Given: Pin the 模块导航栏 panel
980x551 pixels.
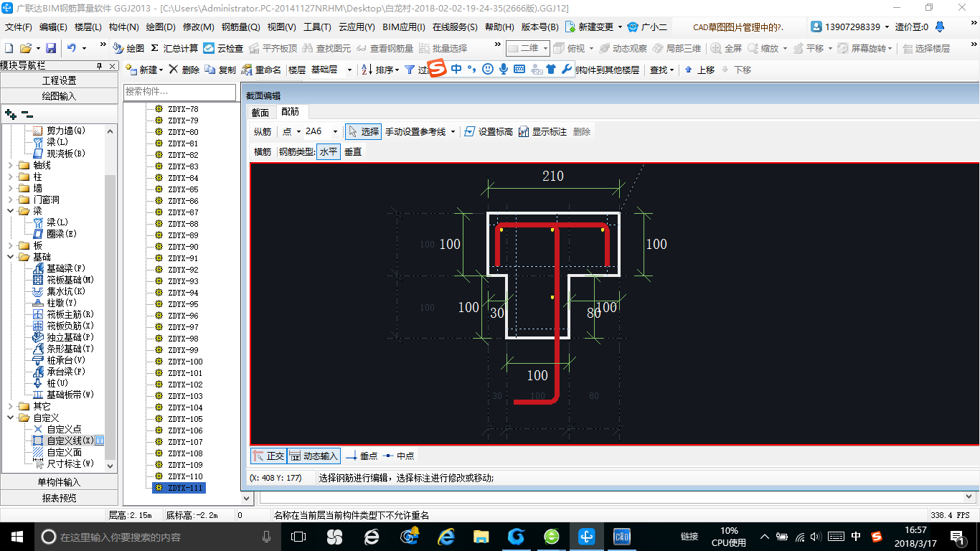Looking at the screenshot, I should [100, 65].
